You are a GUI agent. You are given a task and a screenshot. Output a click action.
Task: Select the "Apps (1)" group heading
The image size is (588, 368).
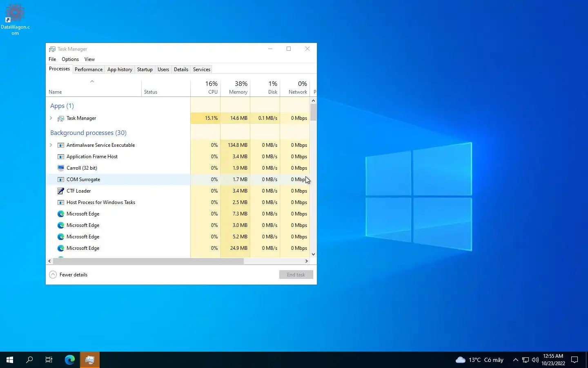click(62, 106)
